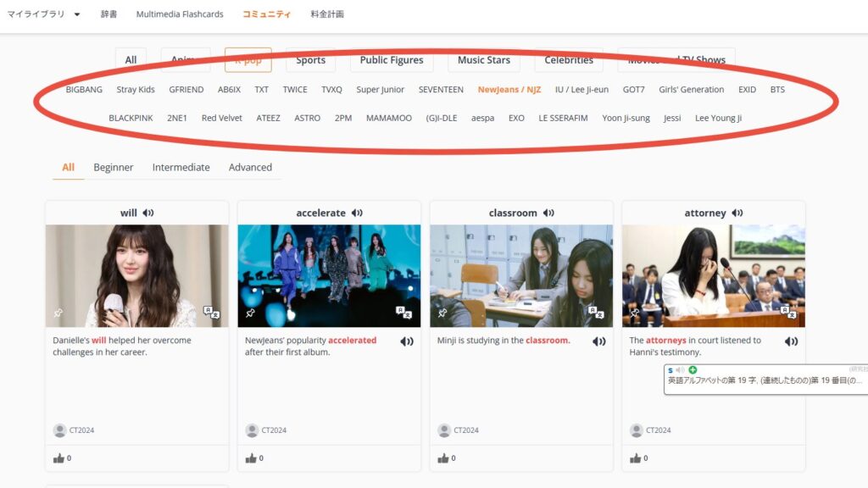868x488 pixels.
Task: Go to Multimedia Flashcards
Action: coord(180,14)
